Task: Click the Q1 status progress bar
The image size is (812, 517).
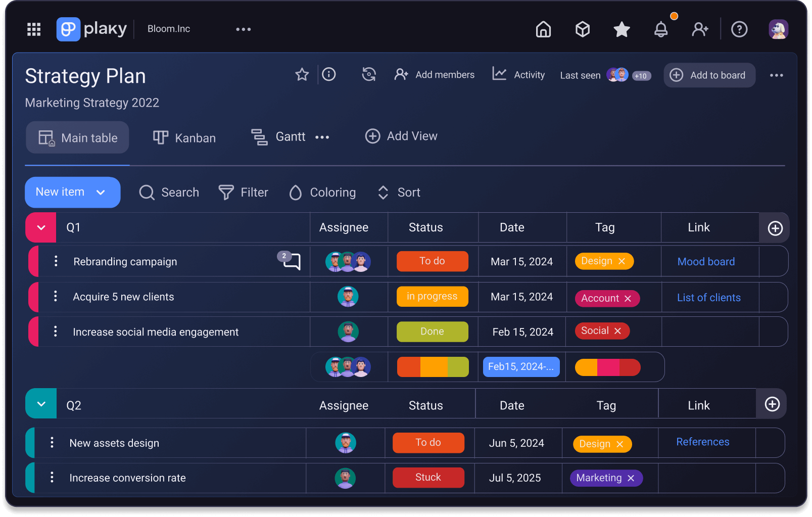Action: (432, 366)
